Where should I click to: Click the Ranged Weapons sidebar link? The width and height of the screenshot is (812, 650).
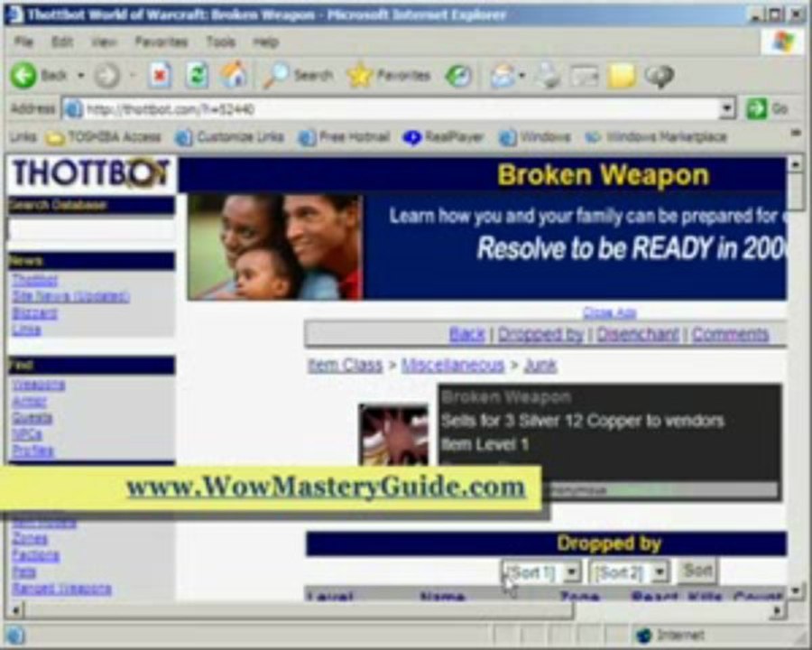(61, 589)
